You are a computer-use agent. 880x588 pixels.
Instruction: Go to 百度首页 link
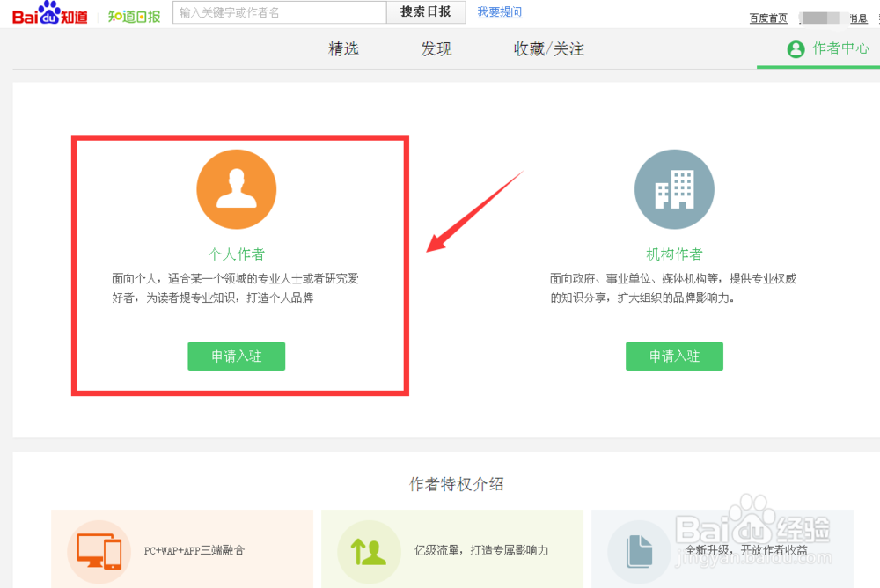click(768, 18)
